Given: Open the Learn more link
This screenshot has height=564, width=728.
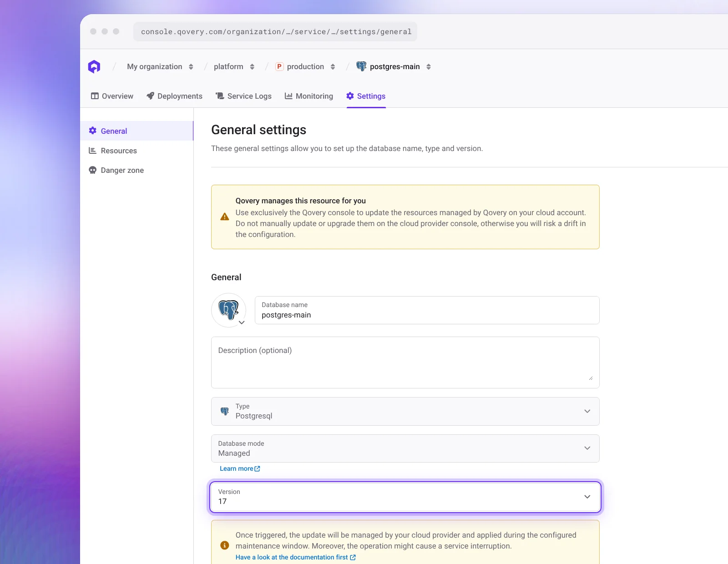Looking at the screenshot, I should click(x=240, y=468).
